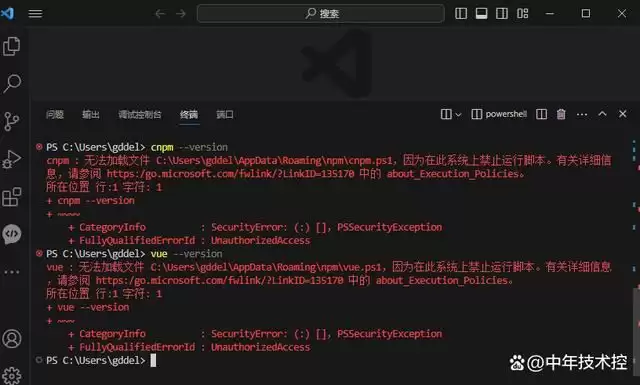Click the current prompt circle decoration
The height and width of the screenshot is (385, 640).
pyautogui.click(x=39, y=360)
